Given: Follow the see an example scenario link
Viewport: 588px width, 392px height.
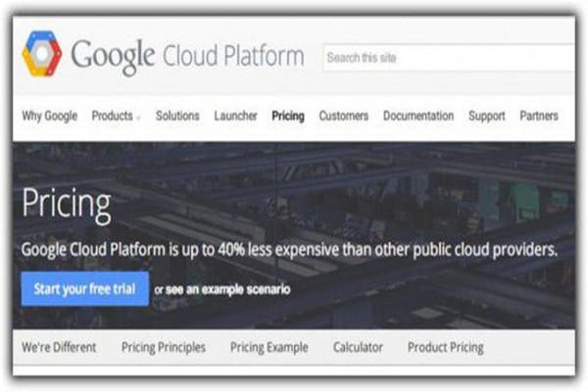Looking at the screenshot, I should (x=227, y=289).
